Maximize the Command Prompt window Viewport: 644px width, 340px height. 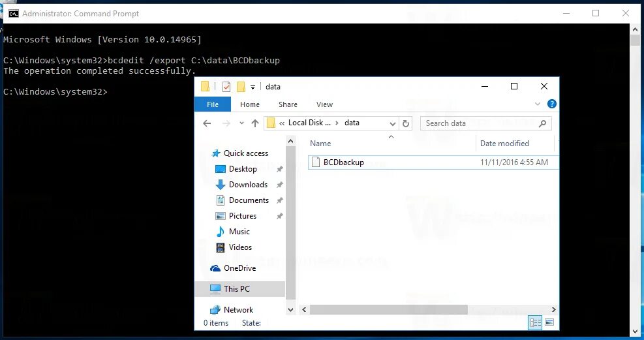click(596, 14)
